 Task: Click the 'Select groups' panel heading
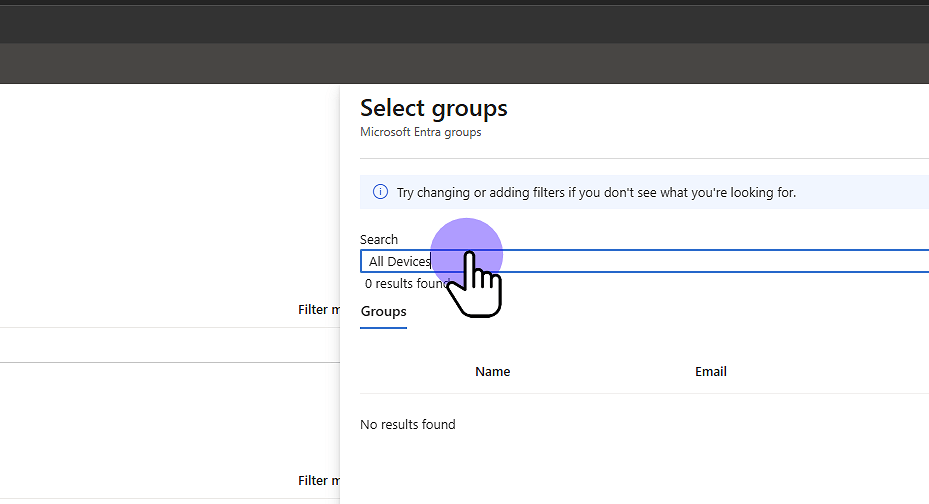[434, 108]
